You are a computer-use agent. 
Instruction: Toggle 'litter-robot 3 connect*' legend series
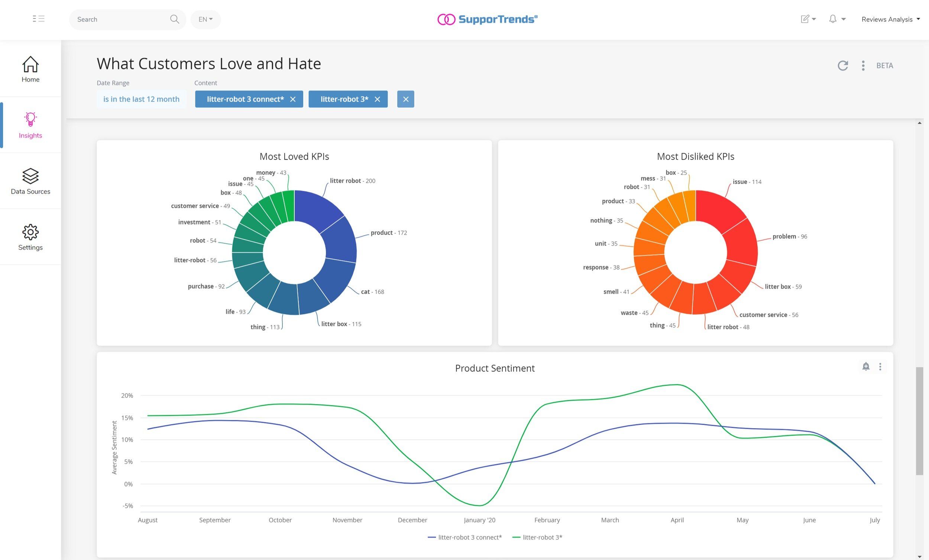(465, 537)
